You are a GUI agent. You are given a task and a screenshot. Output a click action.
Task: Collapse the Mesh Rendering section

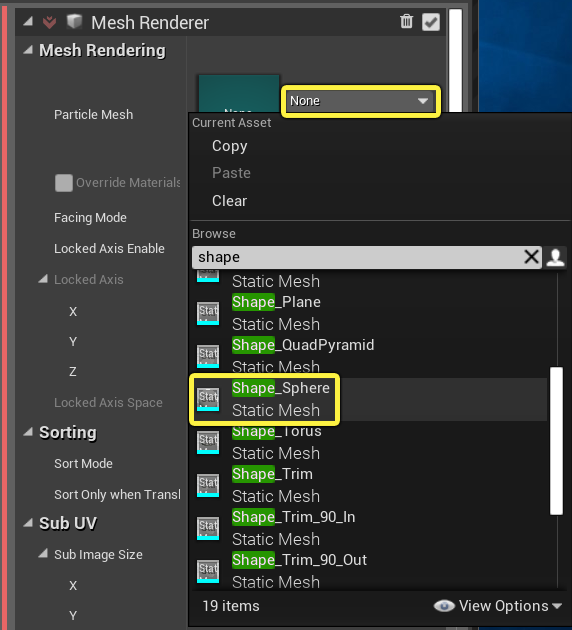(x=28, y=50)
